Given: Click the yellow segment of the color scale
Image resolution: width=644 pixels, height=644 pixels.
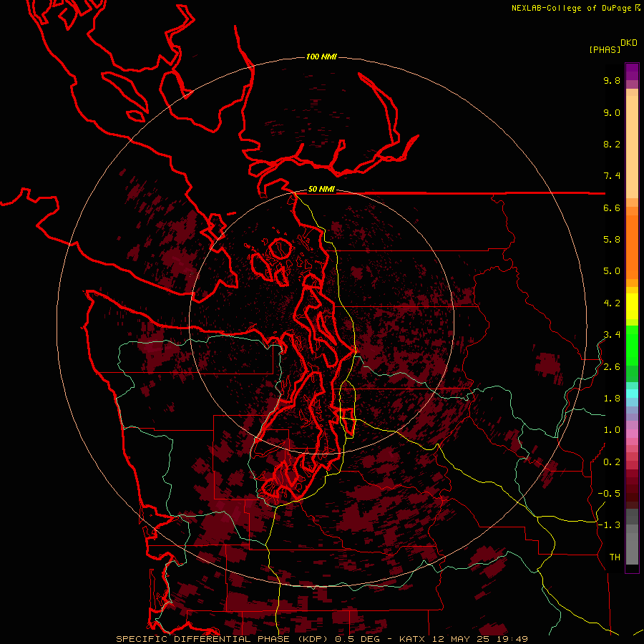Looking at the screenshot, I should 632,306.
